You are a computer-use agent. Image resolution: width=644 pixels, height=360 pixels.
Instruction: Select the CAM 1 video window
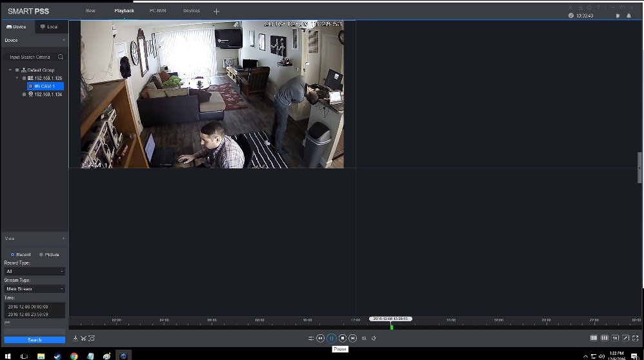coord(212,94)
